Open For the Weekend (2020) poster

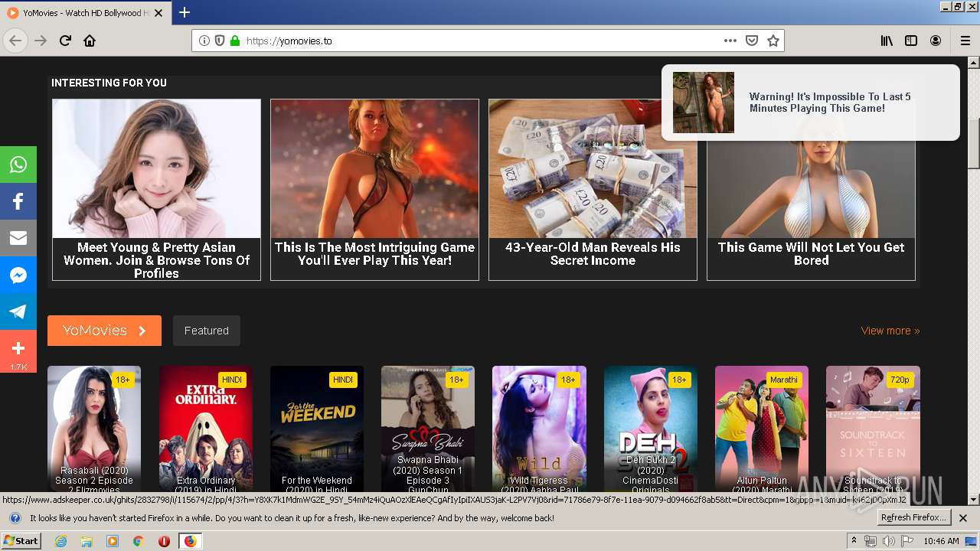(x=317, y=429)
